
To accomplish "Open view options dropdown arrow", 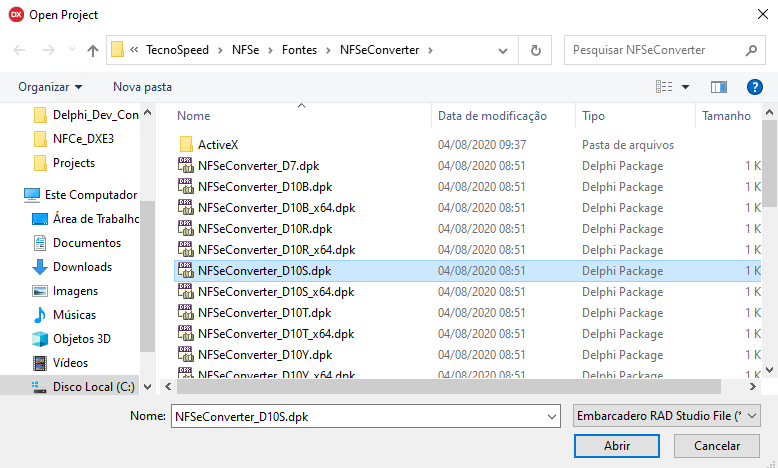I will 685,87.
